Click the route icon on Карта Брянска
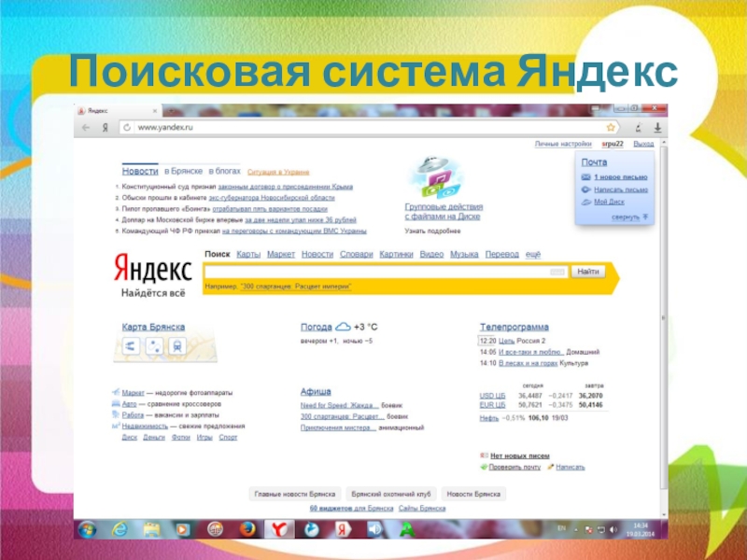 (154, 346)
